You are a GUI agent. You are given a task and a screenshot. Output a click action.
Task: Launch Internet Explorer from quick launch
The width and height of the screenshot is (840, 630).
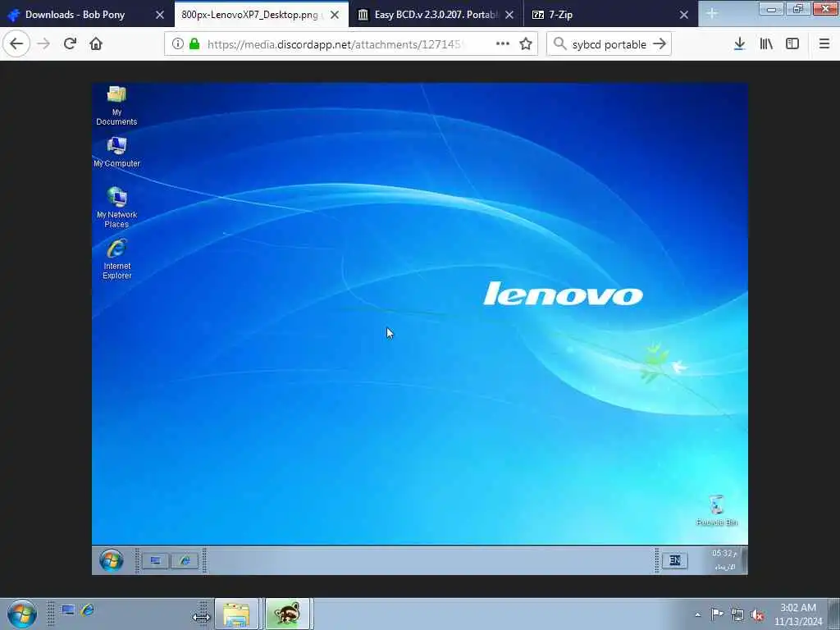click(87, 610)
